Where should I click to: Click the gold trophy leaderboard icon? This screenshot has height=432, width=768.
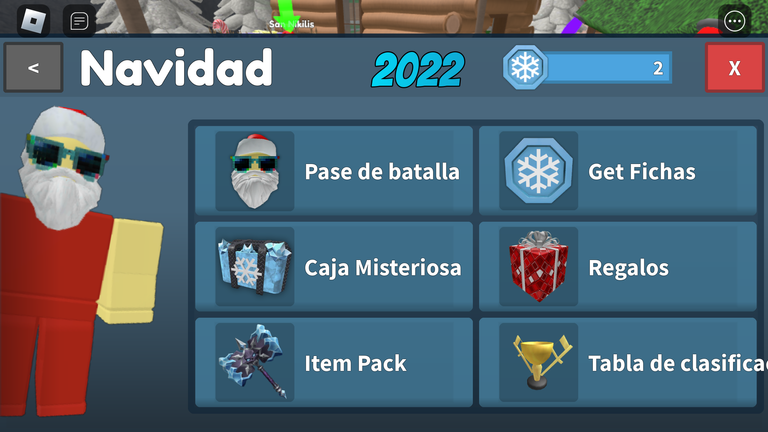tap(538, 362)
